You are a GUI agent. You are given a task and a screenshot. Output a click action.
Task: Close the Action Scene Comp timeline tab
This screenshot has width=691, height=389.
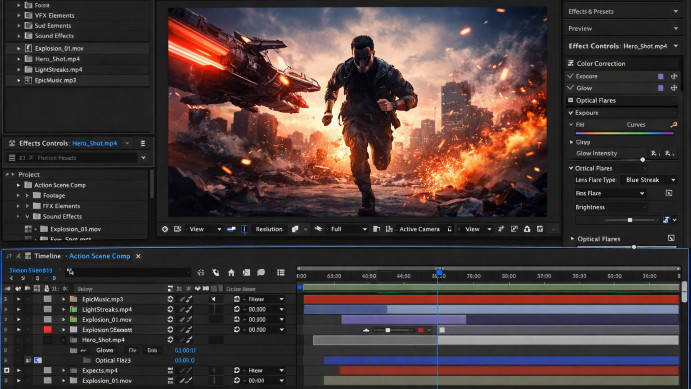138,256
